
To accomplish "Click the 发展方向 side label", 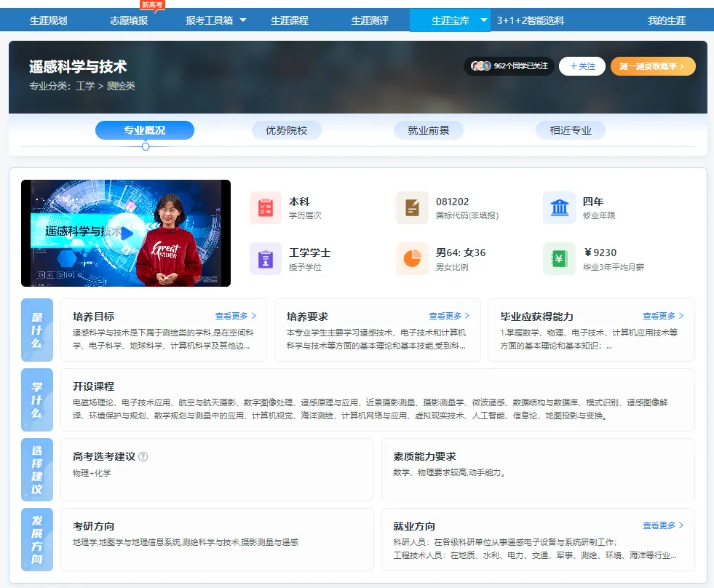I will click(x=37, y=539).
